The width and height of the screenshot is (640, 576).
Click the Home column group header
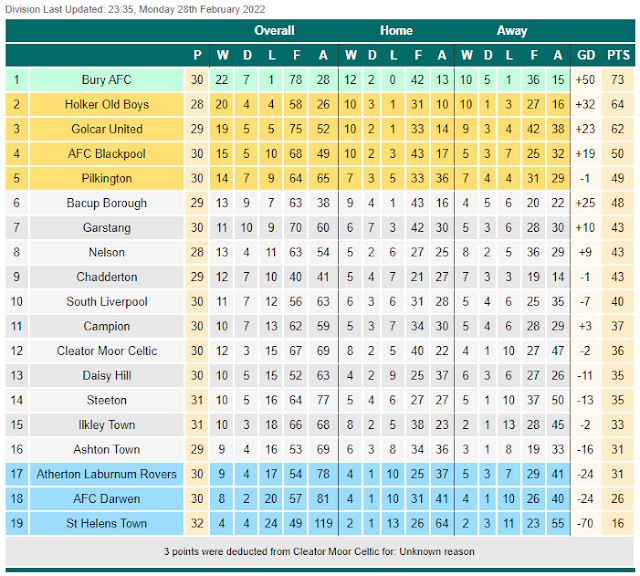396,31
